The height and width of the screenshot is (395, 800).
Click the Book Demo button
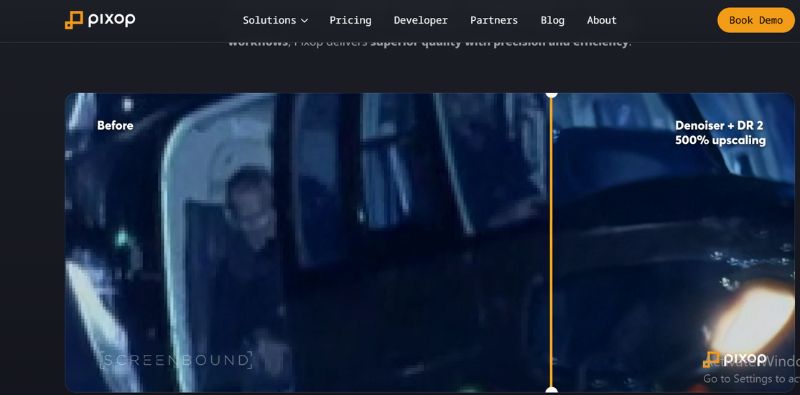pyautogui.click(x=756, y=20)
